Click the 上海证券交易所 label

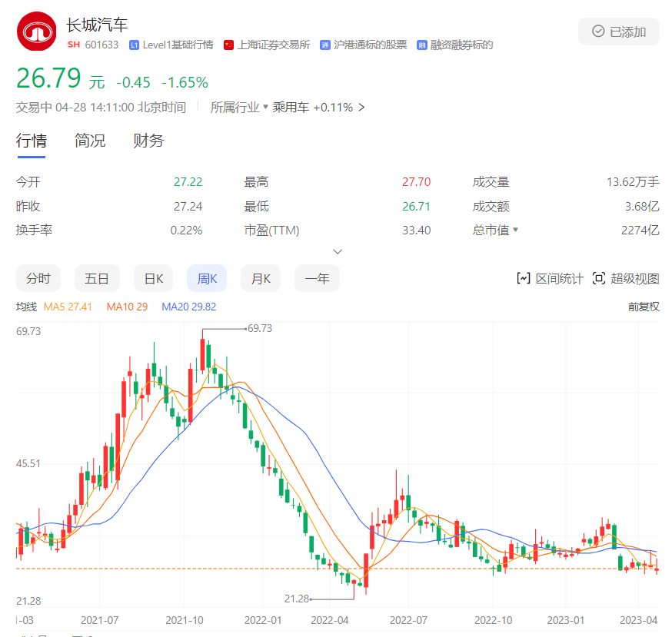click(x=274, y=45)
